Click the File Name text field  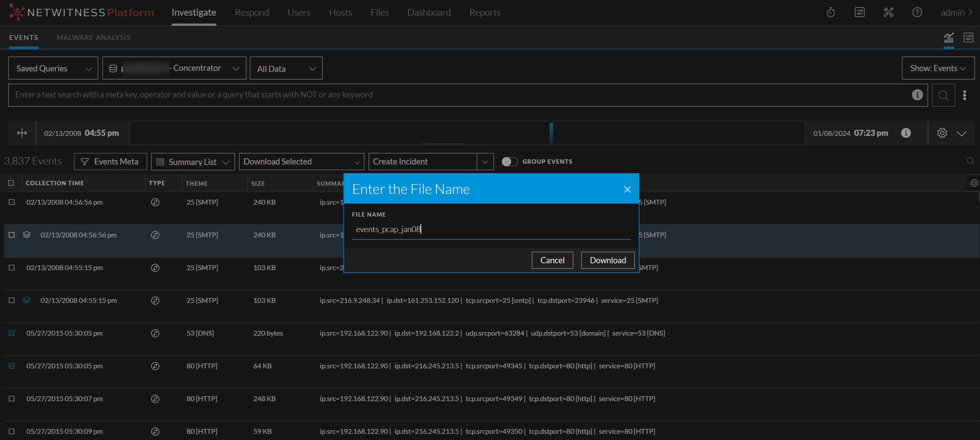491,229
